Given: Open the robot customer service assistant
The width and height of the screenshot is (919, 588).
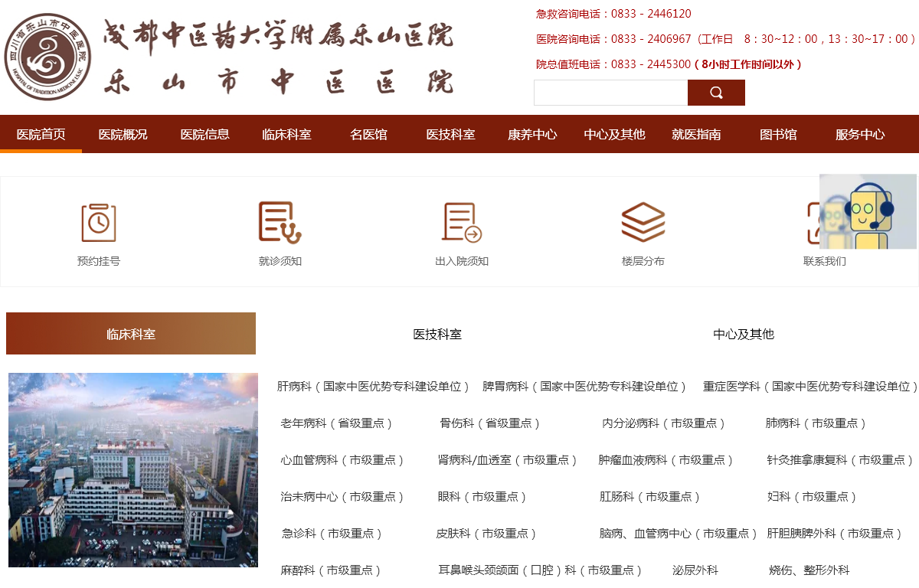Looking at the screenshot, I should 868,212.
